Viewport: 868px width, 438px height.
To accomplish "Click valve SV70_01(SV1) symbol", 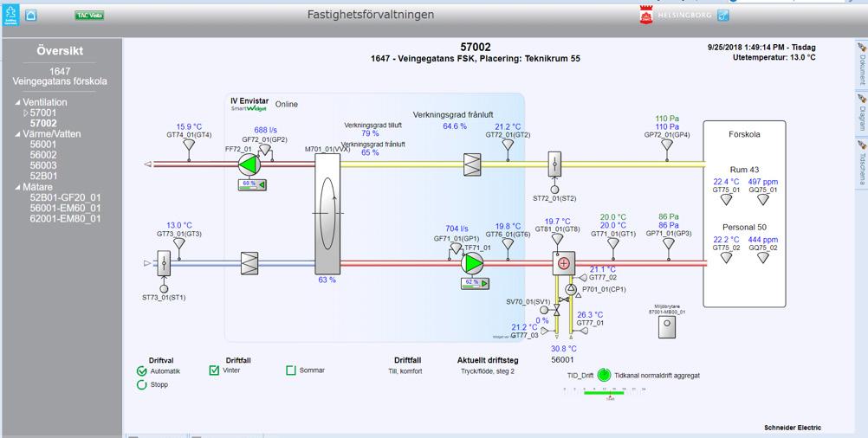I will point(557,311).
